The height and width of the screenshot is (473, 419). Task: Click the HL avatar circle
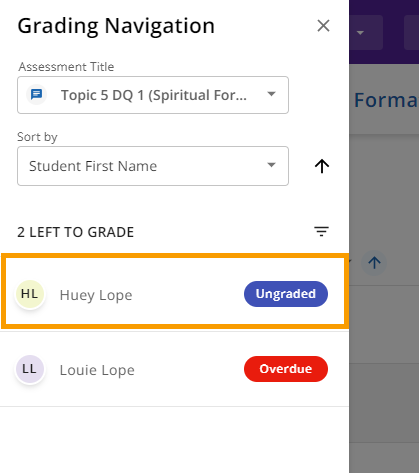[30, 294]
